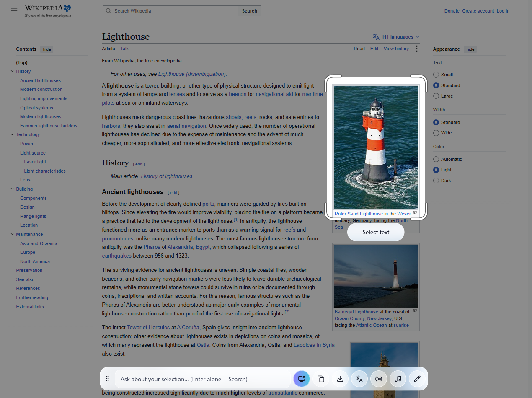Open the Edit tab
This screenshot has width=532, height=398.
374,49
